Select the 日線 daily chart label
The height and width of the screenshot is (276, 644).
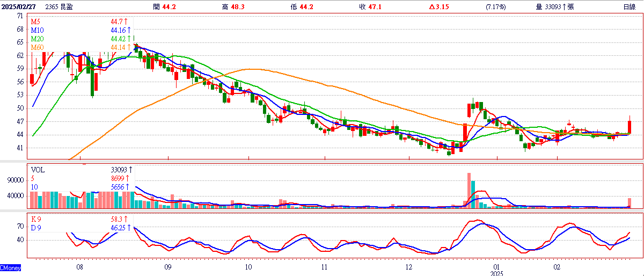point(630,6)
